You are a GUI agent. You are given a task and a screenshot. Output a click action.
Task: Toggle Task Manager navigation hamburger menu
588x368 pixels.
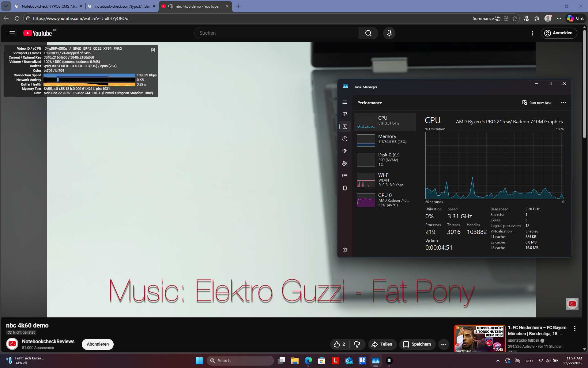coord(345,102)
